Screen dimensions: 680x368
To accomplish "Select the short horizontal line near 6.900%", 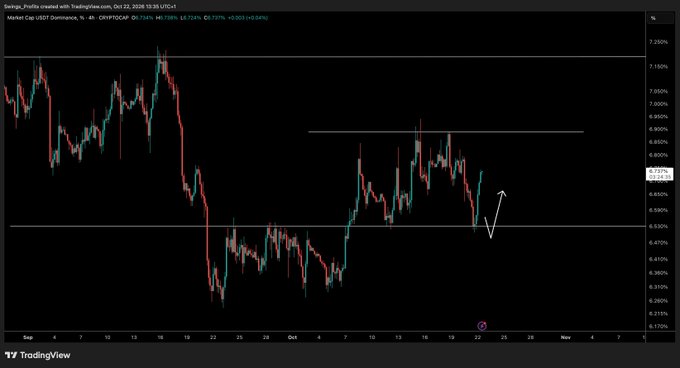I will coord(446,131).
